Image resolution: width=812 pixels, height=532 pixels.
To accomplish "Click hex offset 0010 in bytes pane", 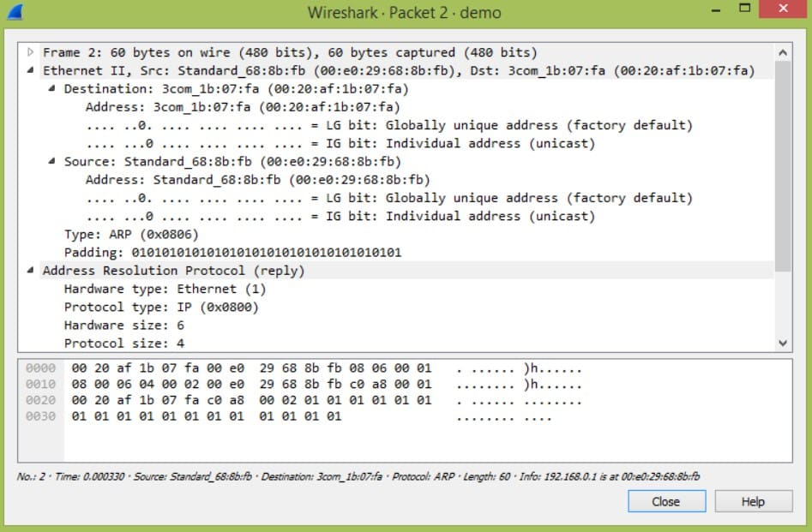I will (40, 384).
